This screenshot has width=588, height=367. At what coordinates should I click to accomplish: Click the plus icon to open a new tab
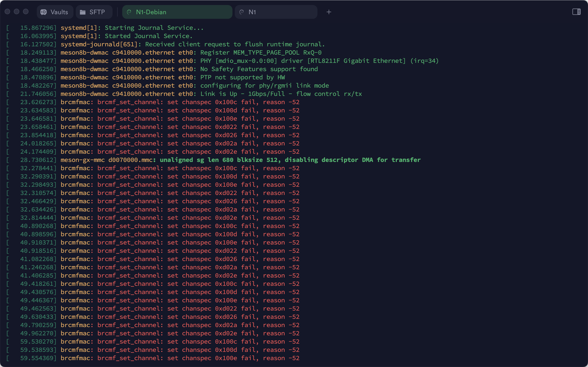[x=329, y=12]
